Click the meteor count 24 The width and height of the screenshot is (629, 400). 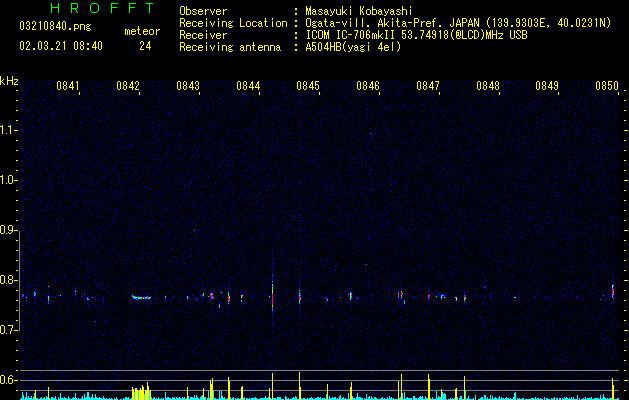(145, 46)
